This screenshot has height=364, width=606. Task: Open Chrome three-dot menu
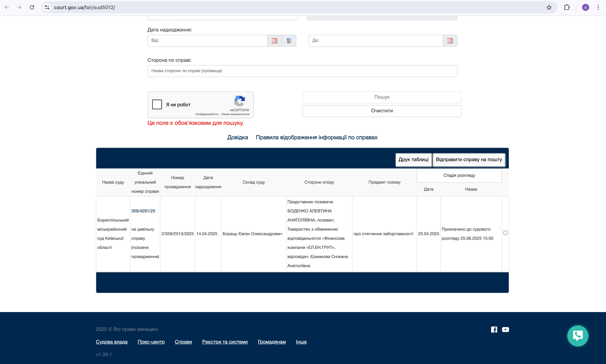pyautogui.click(x=598, y=7)
